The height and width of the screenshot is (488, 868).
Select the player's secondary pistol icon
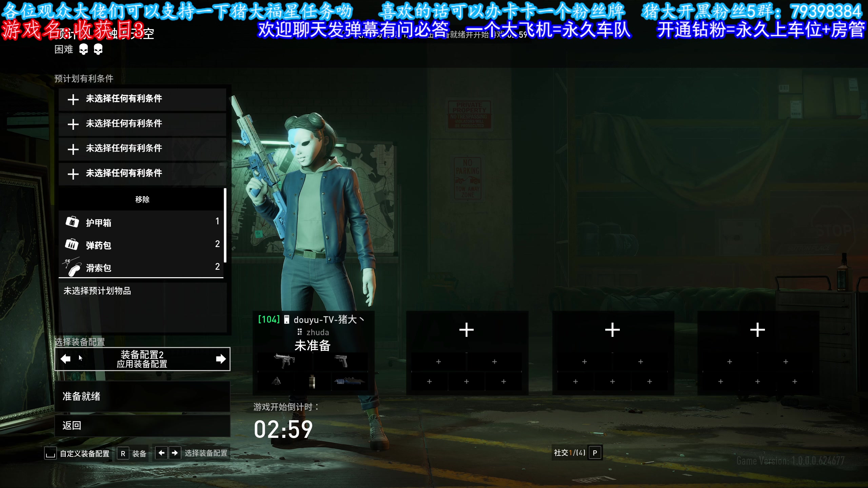341,361
